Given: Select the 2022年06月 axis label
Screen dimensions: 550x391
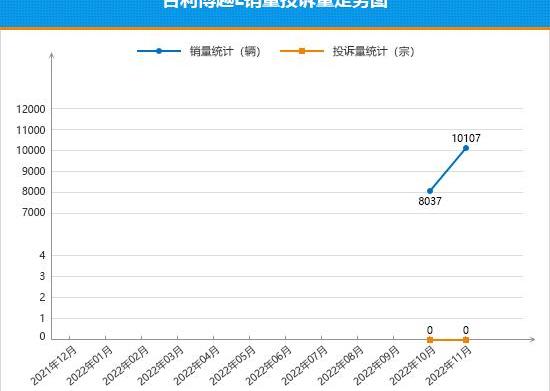Looking at the screenshot, I should point(269,365).
